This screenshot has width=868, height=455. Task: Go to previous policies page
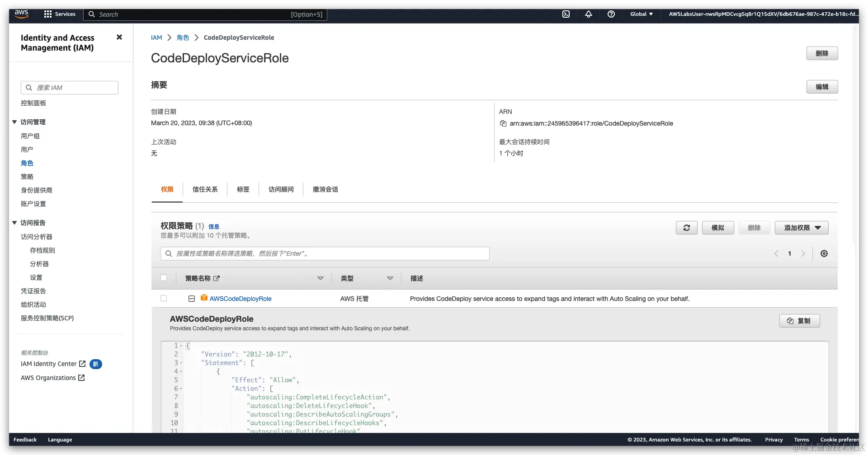click(776, 253)
